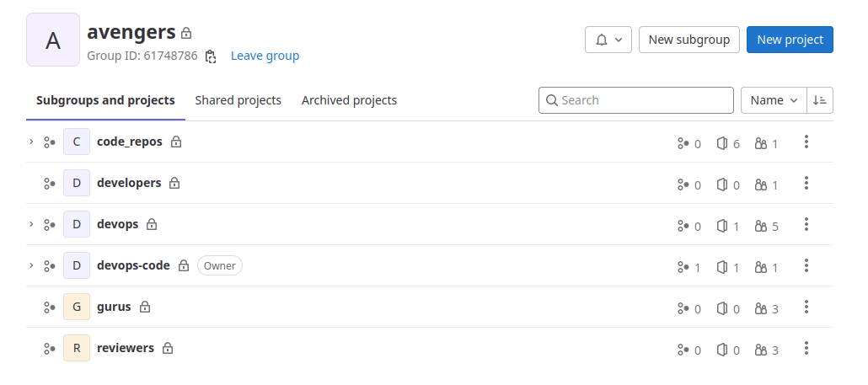
Task: Switch to Shared projects tab
Action: [238, 100]
